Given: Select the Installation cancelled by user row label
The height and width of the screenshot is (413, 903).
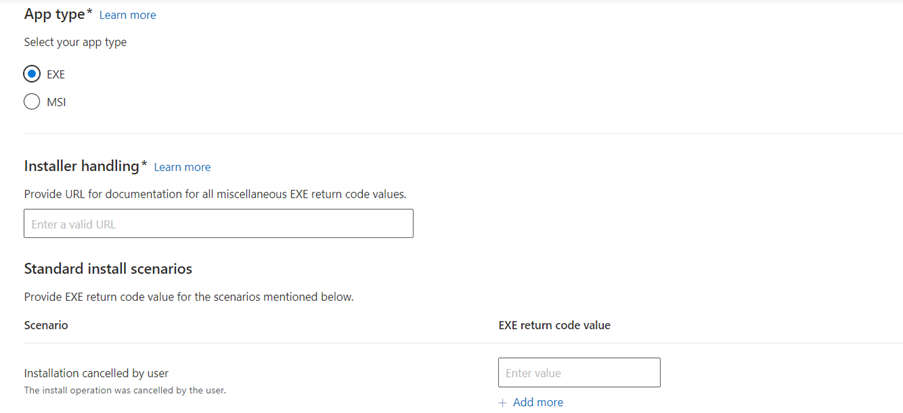Looking at the screenshot, I should tap(96, 373).
